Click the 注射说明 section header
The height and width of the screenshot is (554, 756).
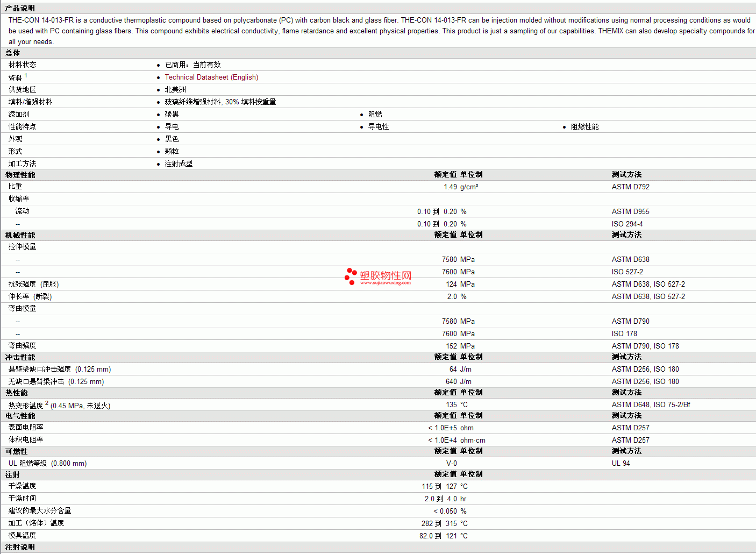[x=20, y=547]
